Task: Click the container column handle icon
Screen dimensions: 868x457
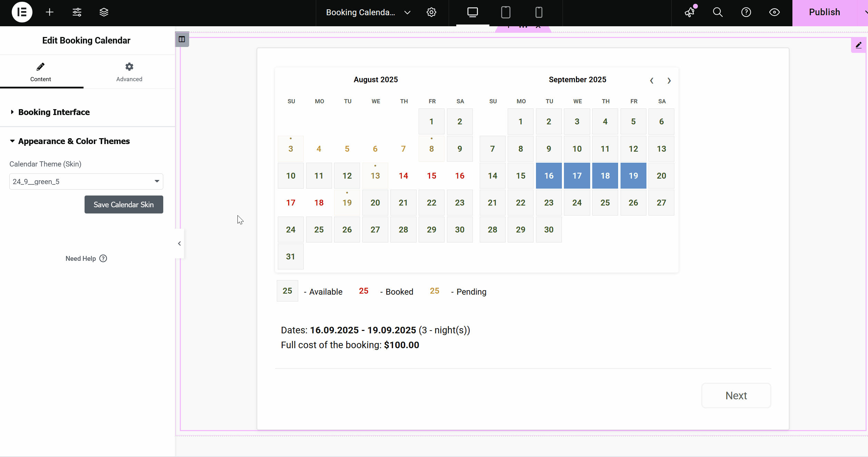Action: click(x=182, y=39)
